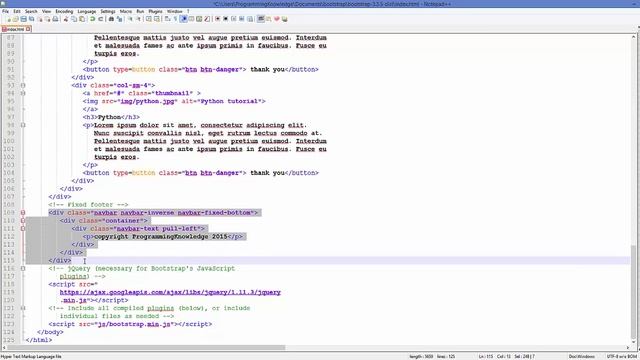Screen dimensions: 640x360
Task: Click the Copy toolbar icon
Action: pos(74,19)
